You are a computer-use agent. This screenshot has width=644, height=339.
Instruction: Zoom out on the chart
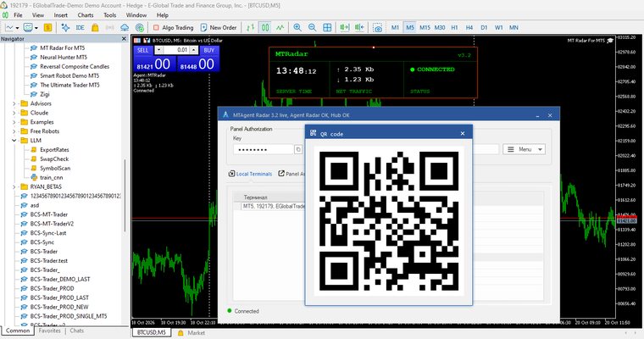pos(312,27)
